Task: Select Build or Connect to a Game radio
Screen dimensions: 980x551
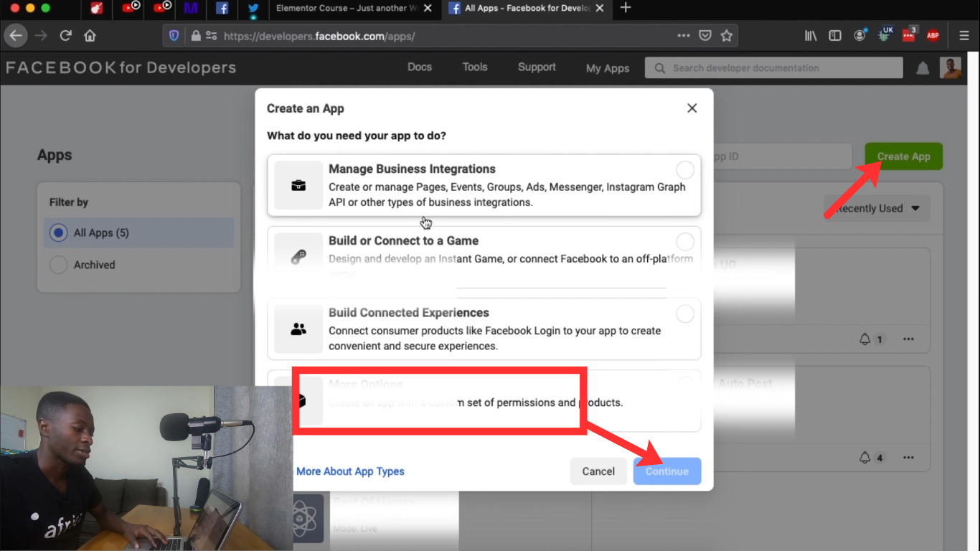Action: coord(685,241)
